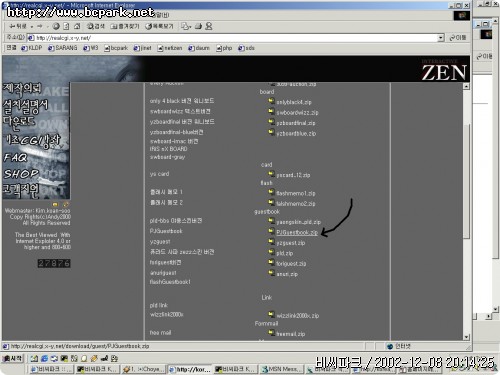The height and width of the screenshot is (375, 500).
Task: Click the page's vertical scrollbar down arrow
Action: [x=466, y=337]
